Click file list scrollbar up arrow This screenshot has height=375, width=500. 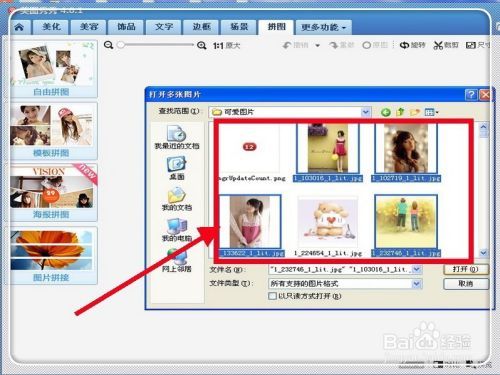tap(484, 127)
